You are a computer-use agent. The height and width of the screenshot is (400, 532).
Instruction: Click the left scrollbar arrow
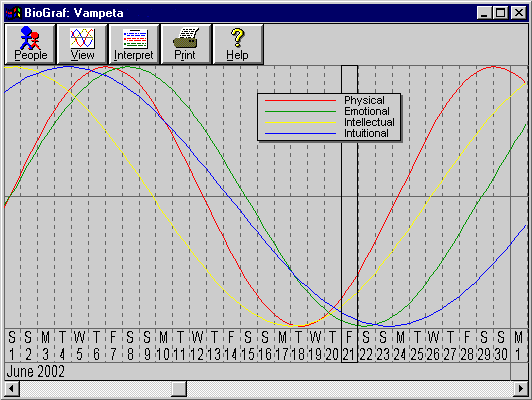pyautogui.click(x=12, y=388)
